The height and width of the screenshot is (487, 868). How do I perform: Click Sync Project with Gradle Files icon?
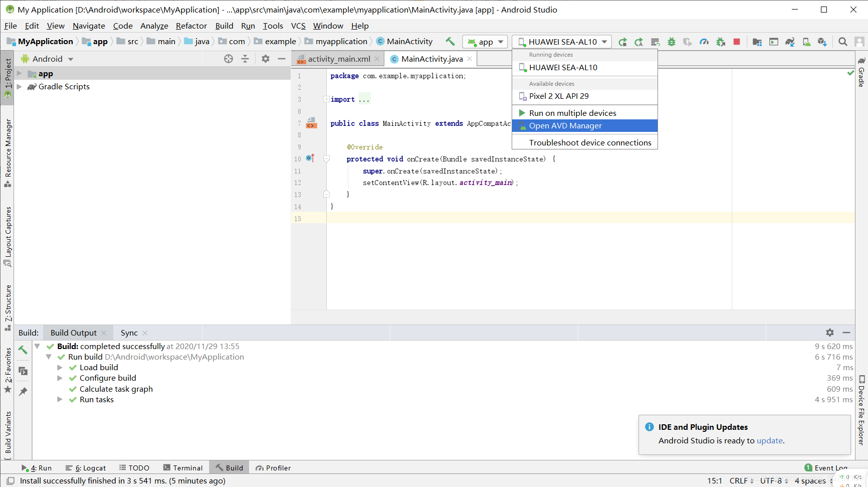click(x=790, y=42)
